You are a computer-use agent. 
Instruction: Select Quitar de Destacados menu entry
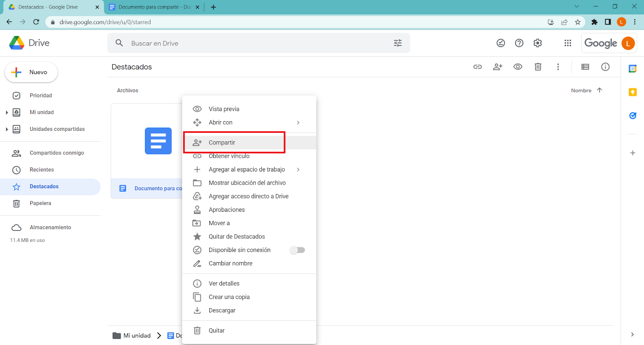249,237
